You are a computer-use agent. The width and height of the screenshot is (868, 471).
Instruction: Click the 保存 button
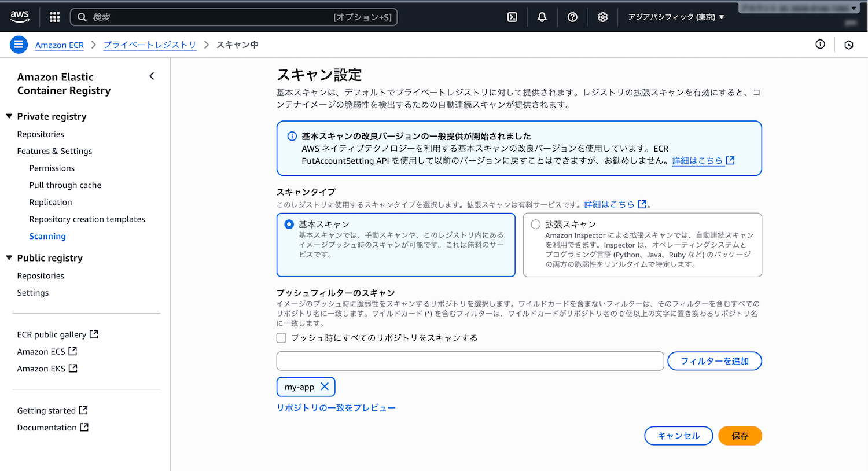(x=740, y=436)
